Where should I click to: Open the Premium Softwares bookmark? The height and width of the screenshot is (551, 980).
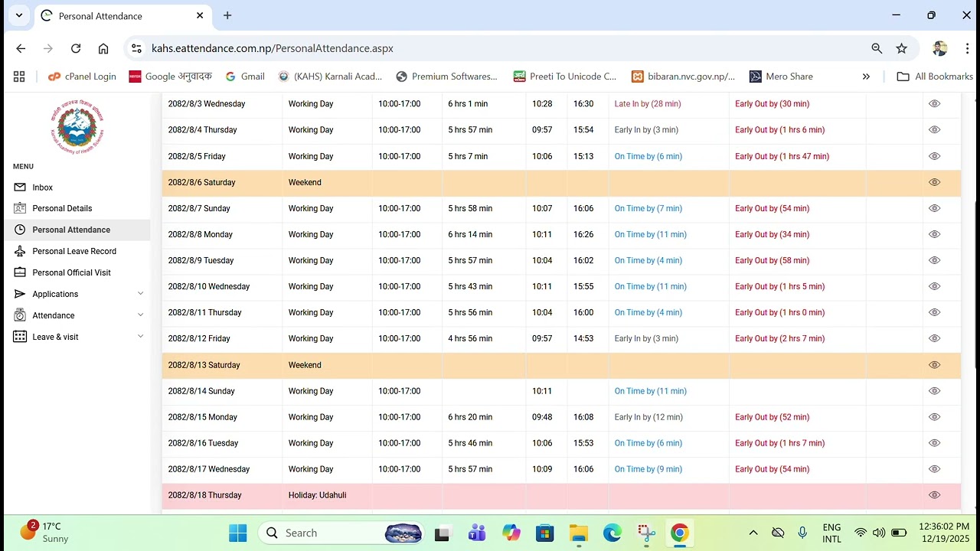[446, 77]
